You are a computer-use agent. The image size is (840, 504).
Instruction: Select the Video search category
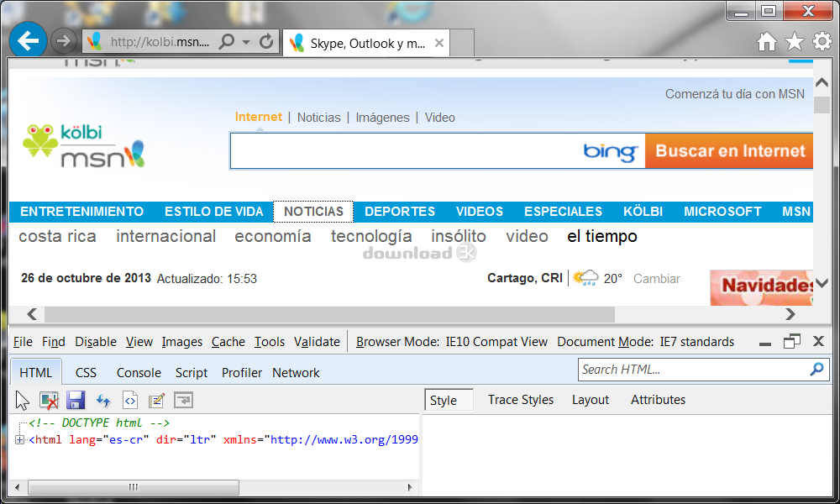coord(440,118)
